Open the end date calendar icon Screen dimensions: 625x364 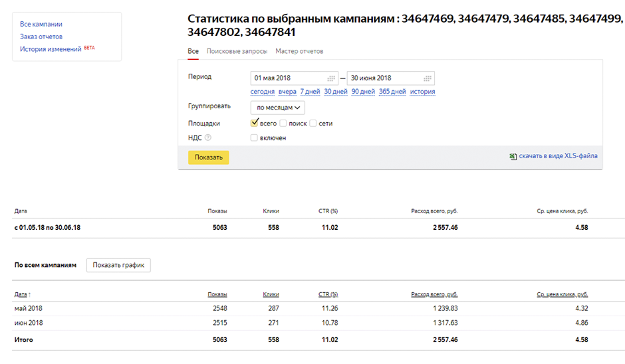tap(428, 78)
